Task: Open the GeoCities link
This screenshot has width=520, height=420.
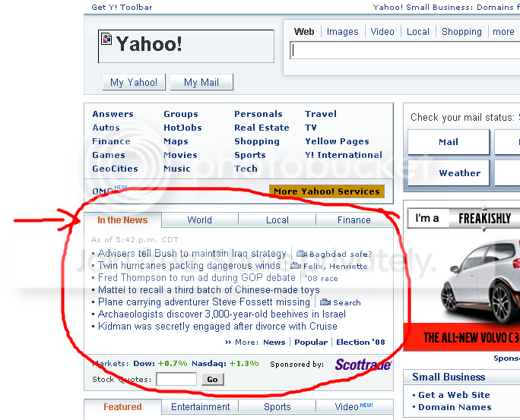Action: 115,169
